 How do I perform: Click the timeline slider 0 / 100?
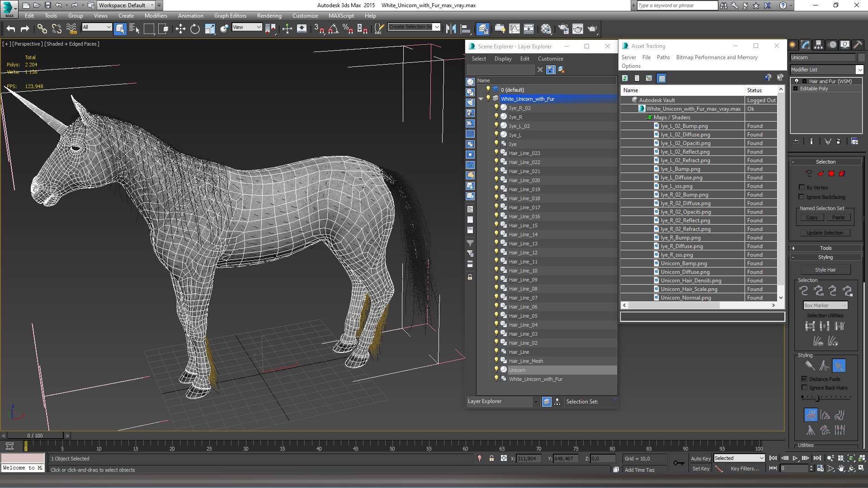tap(35, 436)
